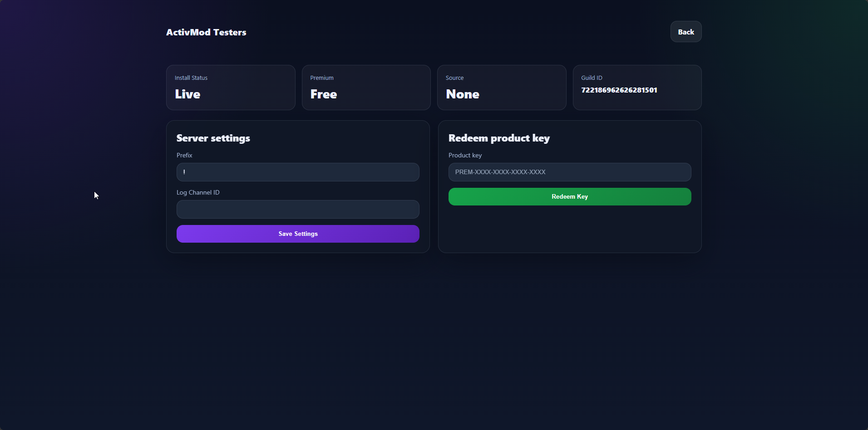Focus the Prefix input field
868x430 pixels.
click(x=298, y=172)
